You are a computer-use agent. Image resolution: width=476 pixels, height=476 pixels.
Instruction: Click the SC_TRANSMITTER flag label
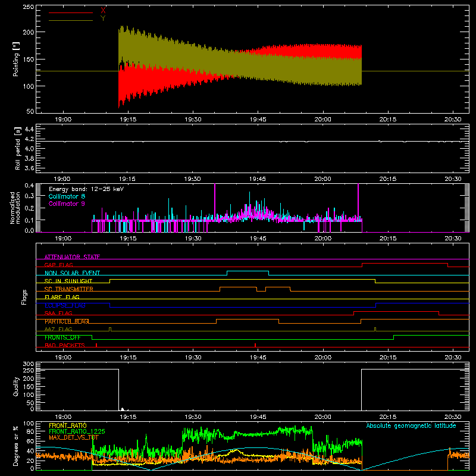click(68, 289)
